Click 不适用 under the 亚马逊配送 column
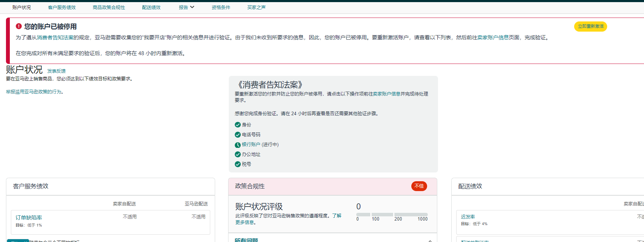 coord(198,217)
